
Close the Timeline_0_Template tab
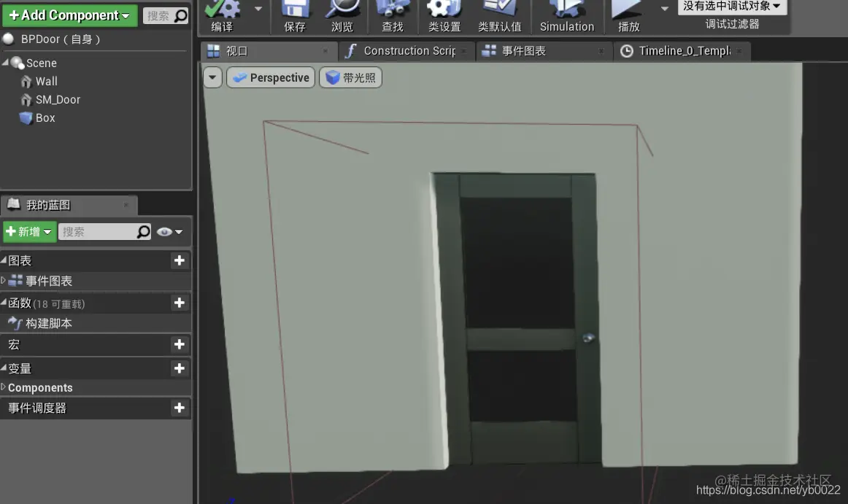pyautogui.click(x=739, y=51)
